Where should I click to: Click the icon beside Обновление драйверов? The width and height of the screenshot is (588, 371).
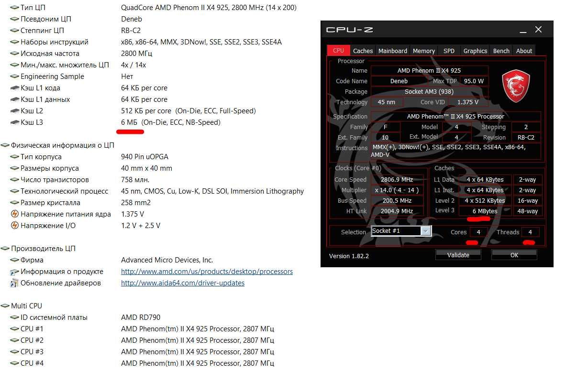pyautogui.click(x=14, y=283)
